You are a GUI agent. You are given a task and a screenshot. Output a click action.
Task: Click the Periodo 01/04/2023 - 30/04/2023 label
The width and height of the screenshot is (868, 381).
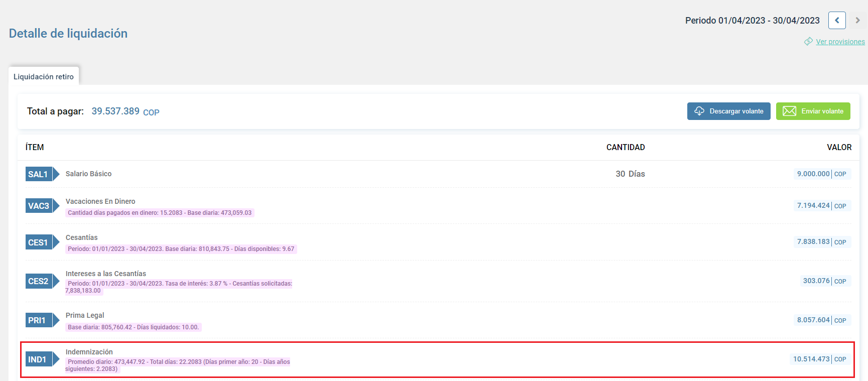(x=753, y=21)
